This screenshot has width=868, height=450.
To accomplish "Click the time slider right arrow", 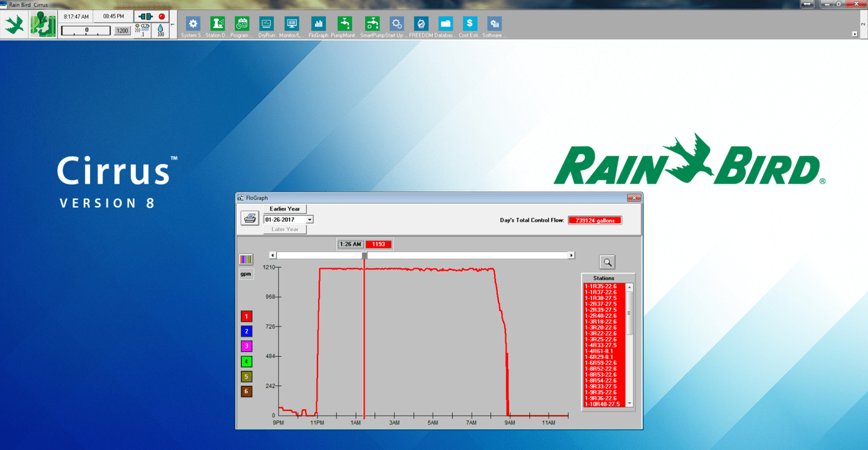I will point(572,255).
